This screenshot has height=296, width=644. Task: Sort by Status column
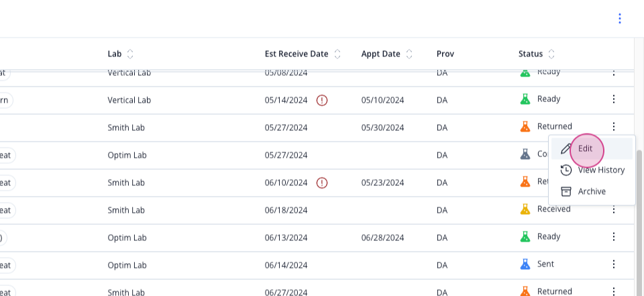click(x=551, y=54)
